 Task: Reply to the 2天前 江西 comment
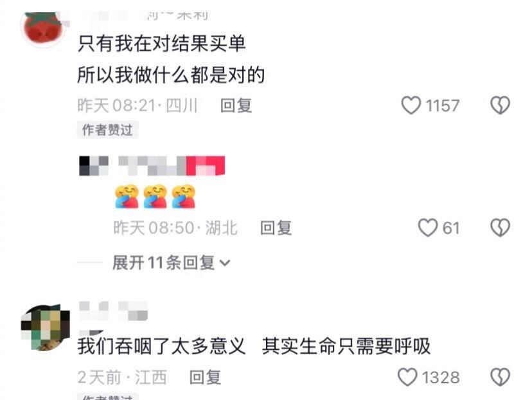[205, 377]
